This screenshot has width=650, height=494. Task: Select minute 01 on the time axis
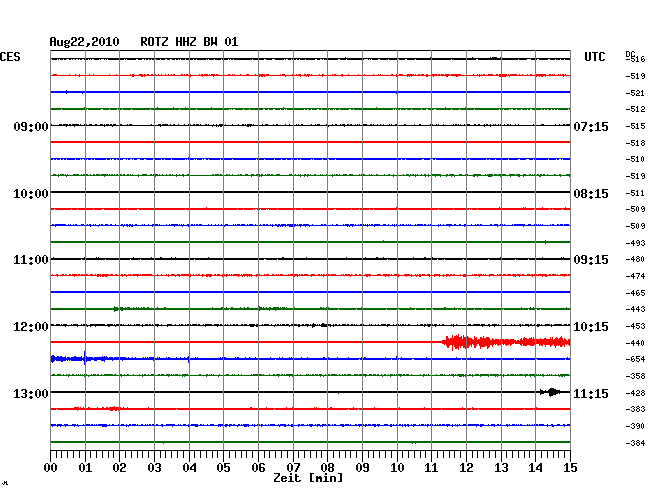[85, 468]
